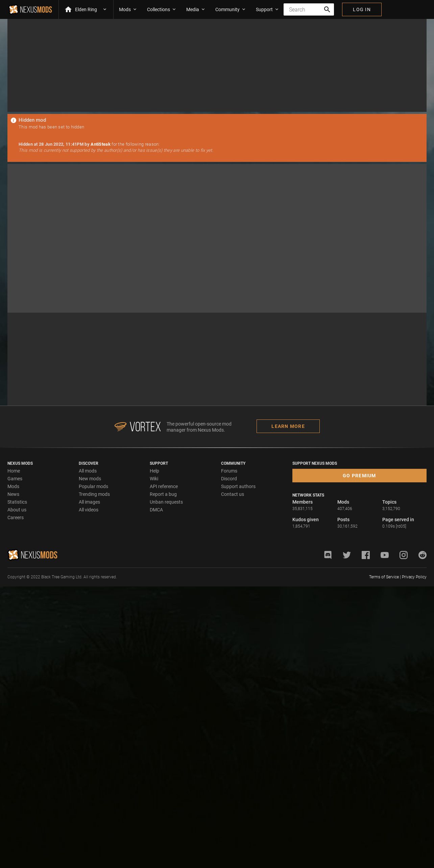
Task: Open the About us footer link
Action: pos(17,510)
